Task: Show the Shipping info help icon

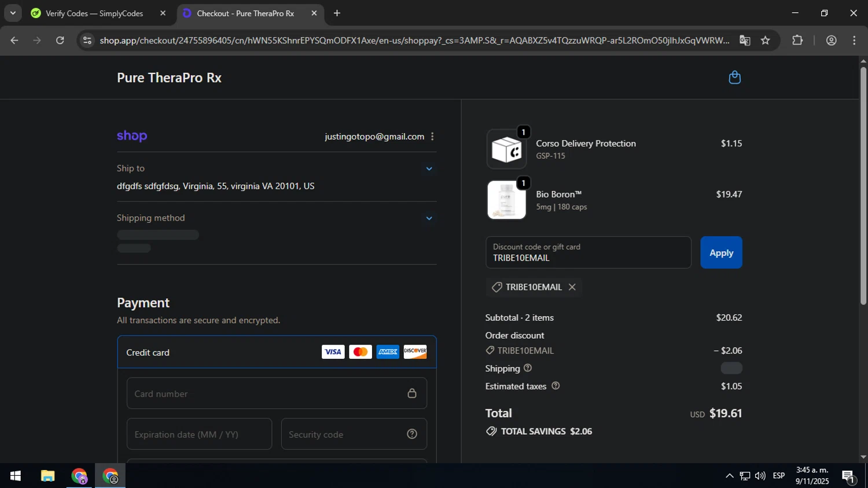Action: (527, 368)
